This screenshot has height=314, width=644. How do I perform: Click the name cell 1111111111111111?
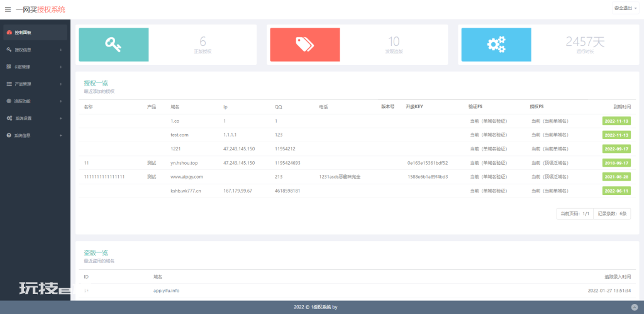(104, 177)
